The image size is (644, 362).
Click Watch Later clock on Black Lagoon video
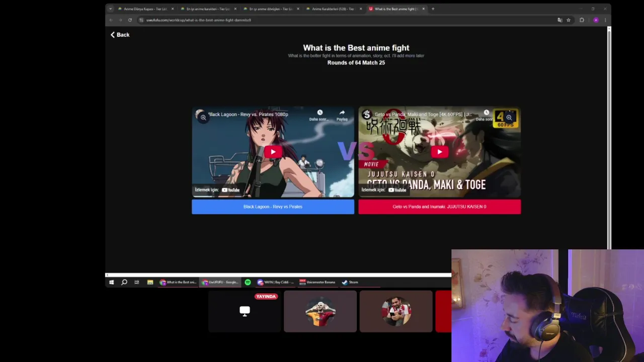(319, 113)
